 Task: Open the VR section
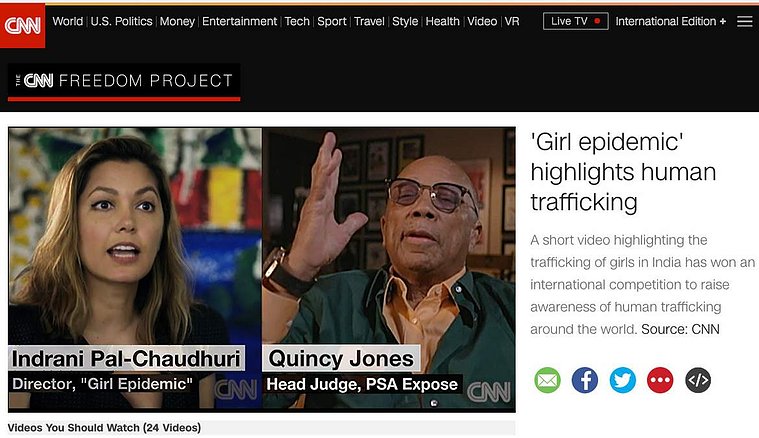coord(512,21)
